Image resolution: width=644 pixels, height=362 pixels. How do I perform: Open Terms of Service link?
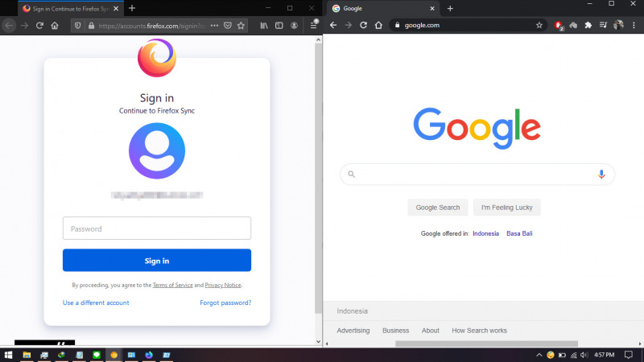point(172,285)
